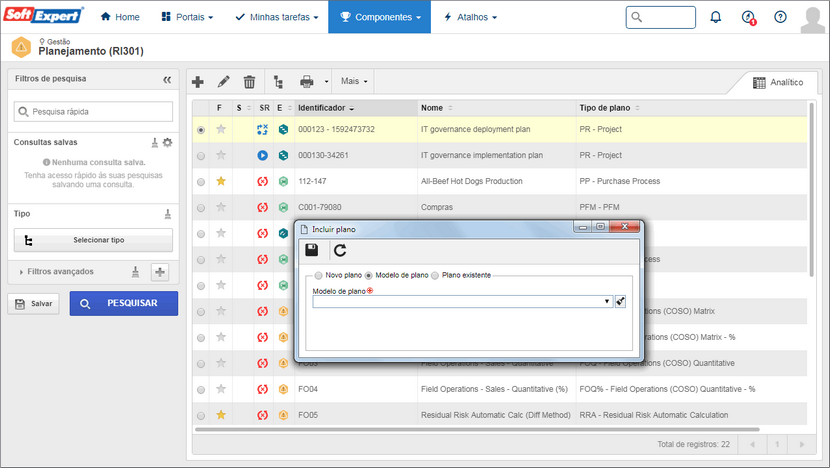Viewport: 830px width, 468px height.
Task: Clear saved queries with the broom icon
Action: click(155, 142)
